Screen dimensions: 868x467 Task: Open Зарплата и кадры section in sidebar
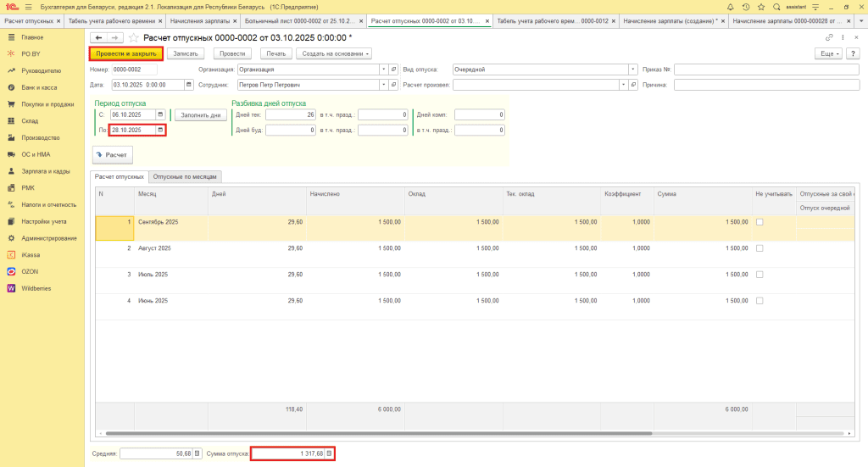click(47, 171)
